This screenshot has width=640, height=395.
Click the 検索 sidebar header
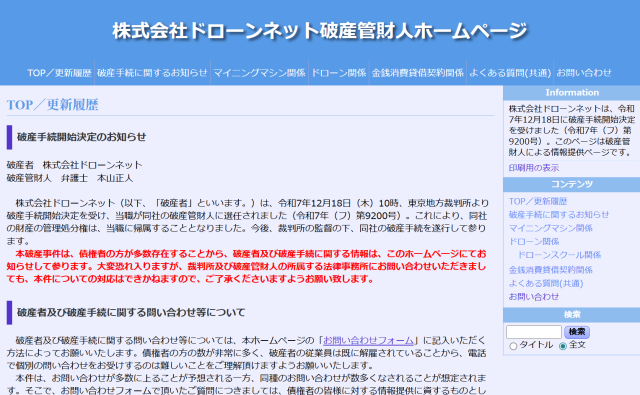coord(572,315)
